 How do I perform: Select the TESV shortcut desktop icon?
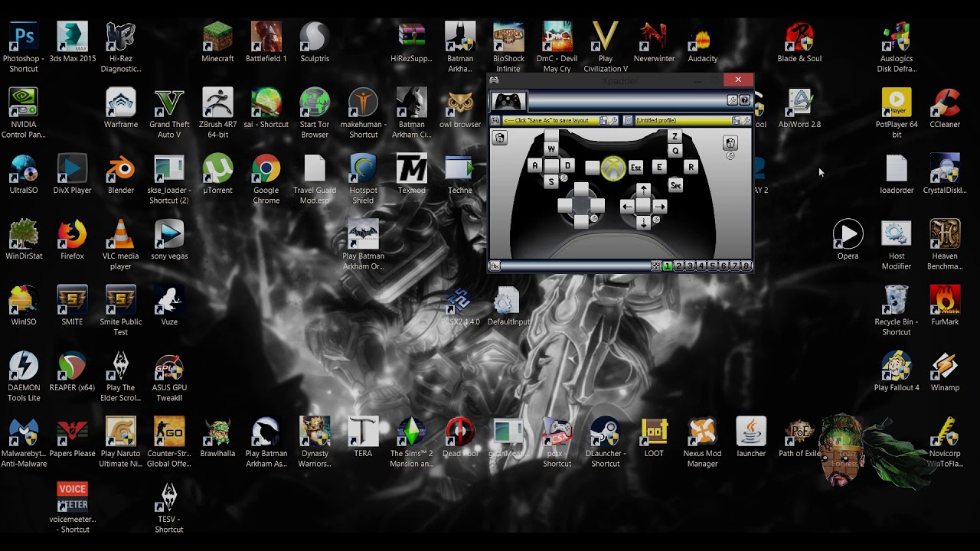(x=169, y=508)
